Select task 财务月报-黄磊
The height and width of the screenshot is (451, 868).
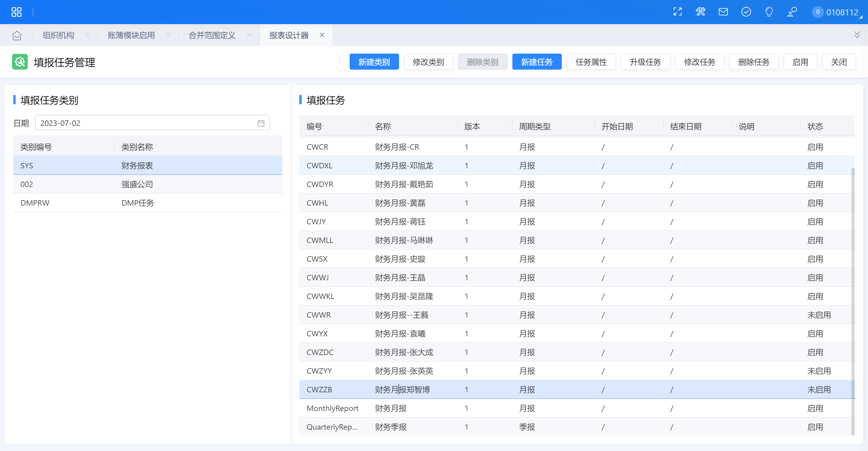[x=577, y=203]
